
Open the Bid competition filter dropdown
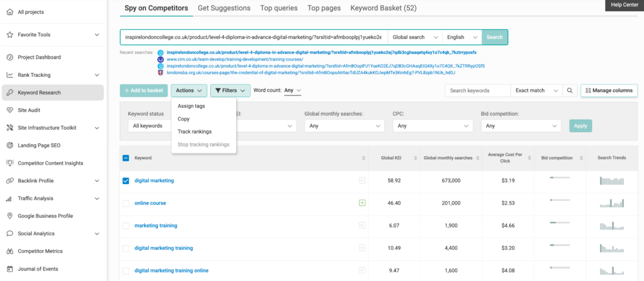pos(521,126)
